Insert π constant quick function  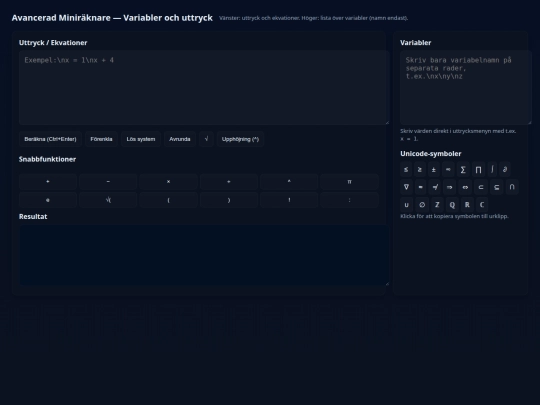click(350, 181)
